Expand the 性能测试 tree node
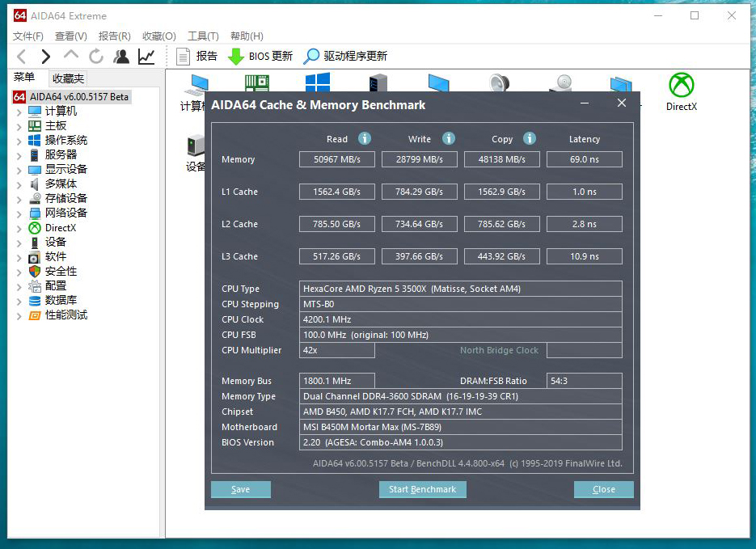Screen dimensions: 756x549 (x=19, y=315)
